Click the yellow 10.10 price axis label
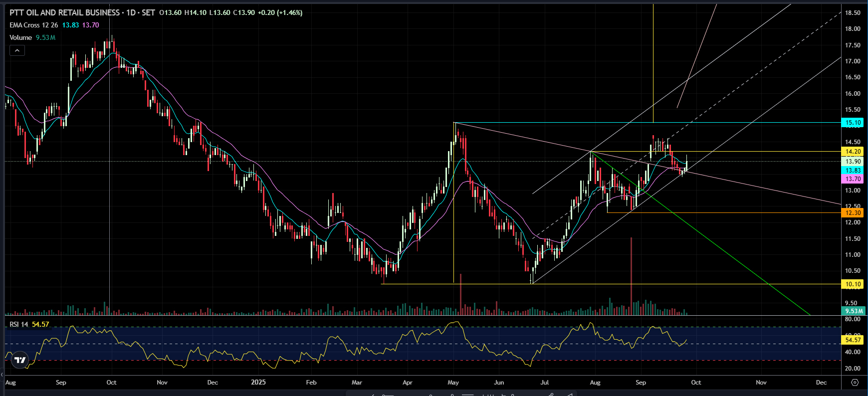The height and width of the screenshot is (396, 868). click(853, 284)
